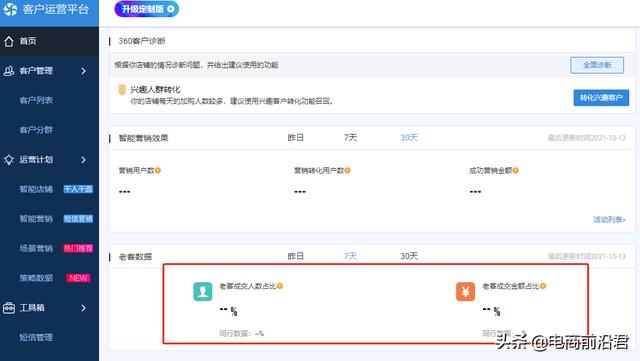640x361 pixels.
Task: Click info icon next to 成功营销金额
Action: [x=516, y=171]
